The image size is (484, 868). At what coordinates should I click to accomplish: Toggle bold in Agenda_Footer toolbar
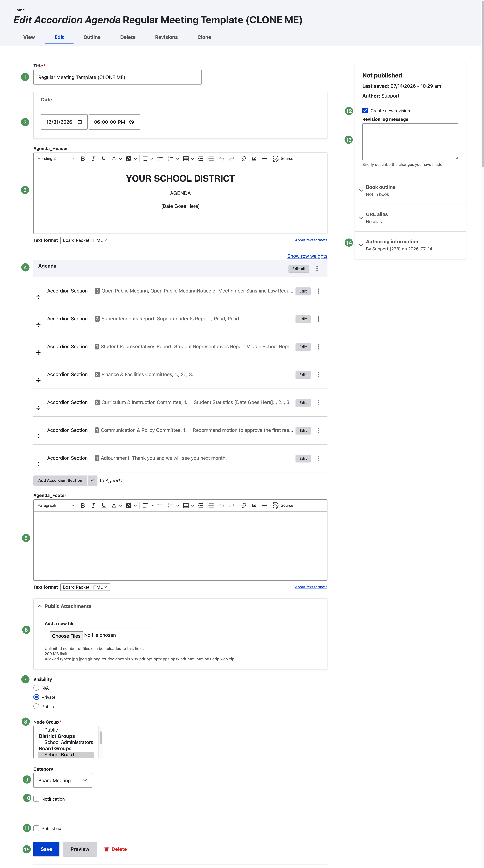pos(83,505)
